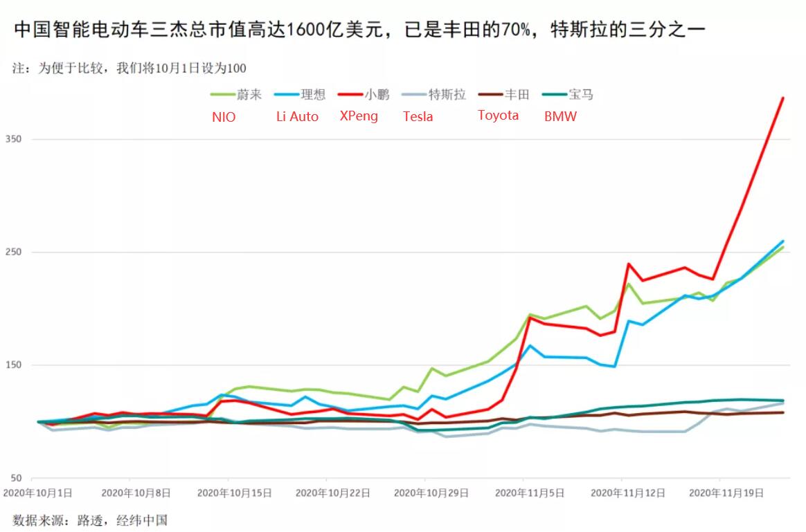Click the blue 理想 legend marker
This screenshot has width=806, height=532.
tap(286, 95)
